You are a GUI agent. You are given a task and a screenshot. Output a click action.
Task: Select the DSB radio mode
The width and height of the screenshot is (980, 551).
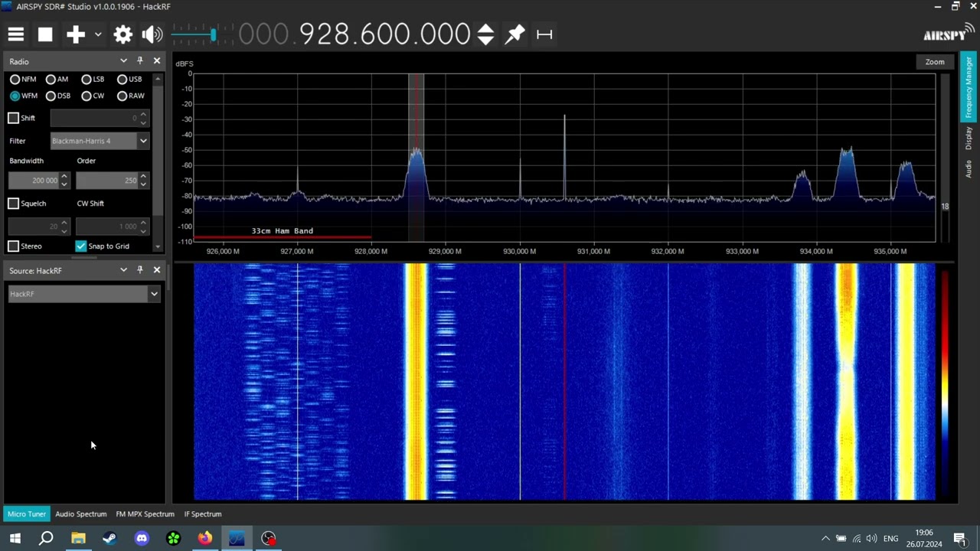pyautogui.click(x=58, y=96)
